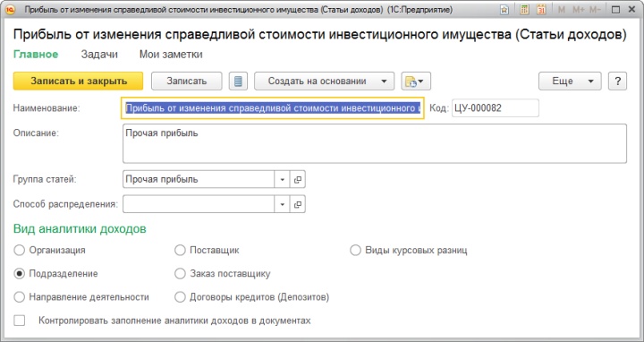
Task: Switch to the Задачи tab
Action: pyautogui.click(x=99, y=55)
